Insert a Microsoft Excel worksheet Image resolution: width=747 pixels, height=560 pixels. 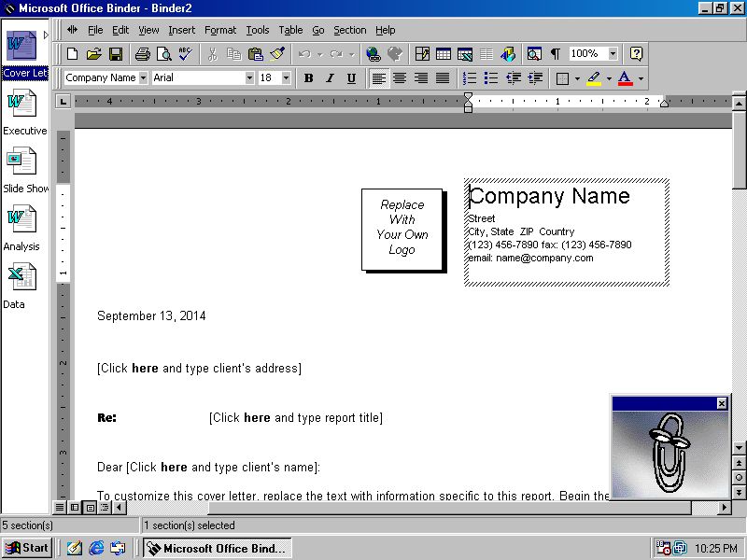coord(464,54)
